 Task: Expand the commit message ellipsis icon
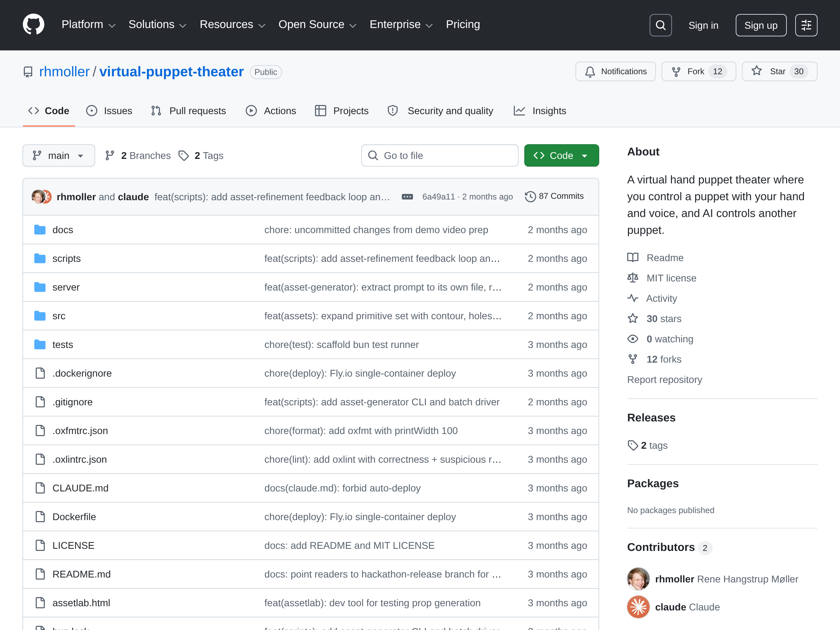pyautogui.click(x=407, y=197)
